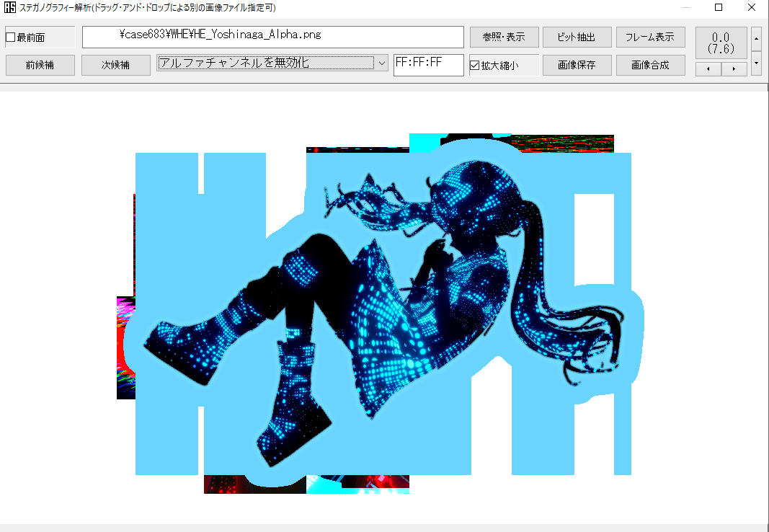Click the 次候補 next candidate button
The width and height of the screenshot is (769, 532).
click(x=116, y=65)
